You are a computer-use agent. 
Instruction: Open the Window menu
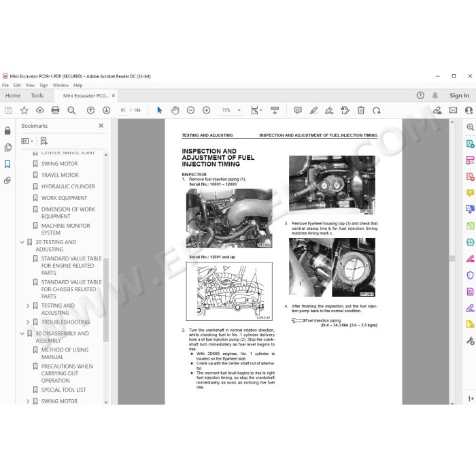(61, 85)
